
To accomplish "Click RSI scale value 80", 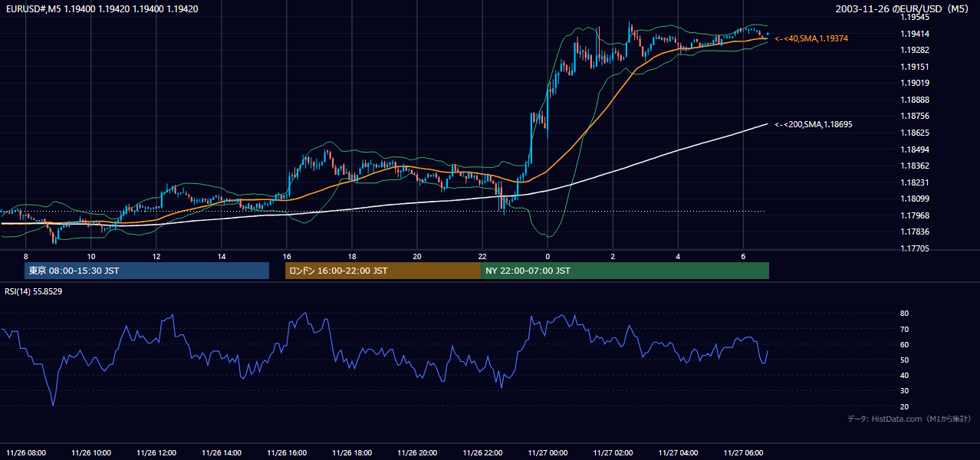I will click(x=905, y=314).
